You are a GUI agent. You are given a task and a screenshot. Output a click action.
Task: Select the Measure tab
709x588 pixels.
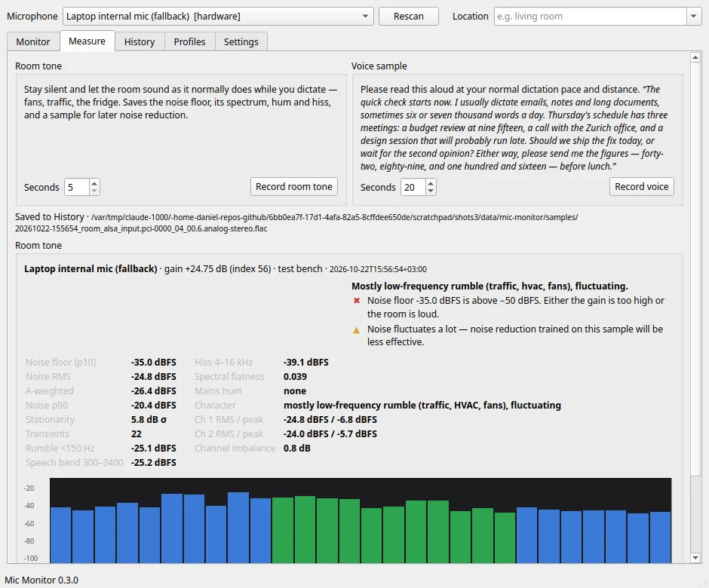click(x=87, y=41)
